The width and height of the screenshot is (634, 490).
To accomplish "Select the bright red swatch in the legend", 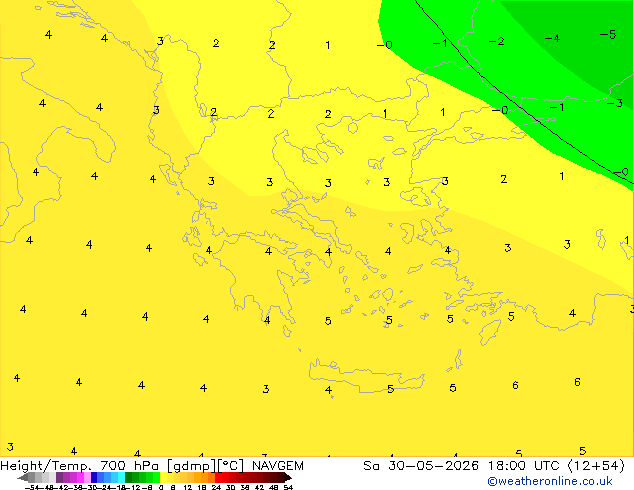I will [218, 477].
